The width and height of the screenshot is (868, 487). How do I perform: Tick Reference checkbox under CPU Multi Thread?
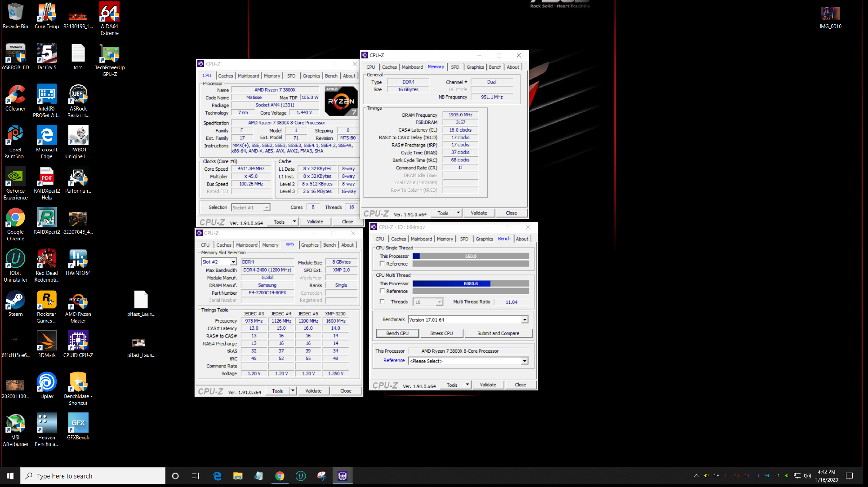382,291
